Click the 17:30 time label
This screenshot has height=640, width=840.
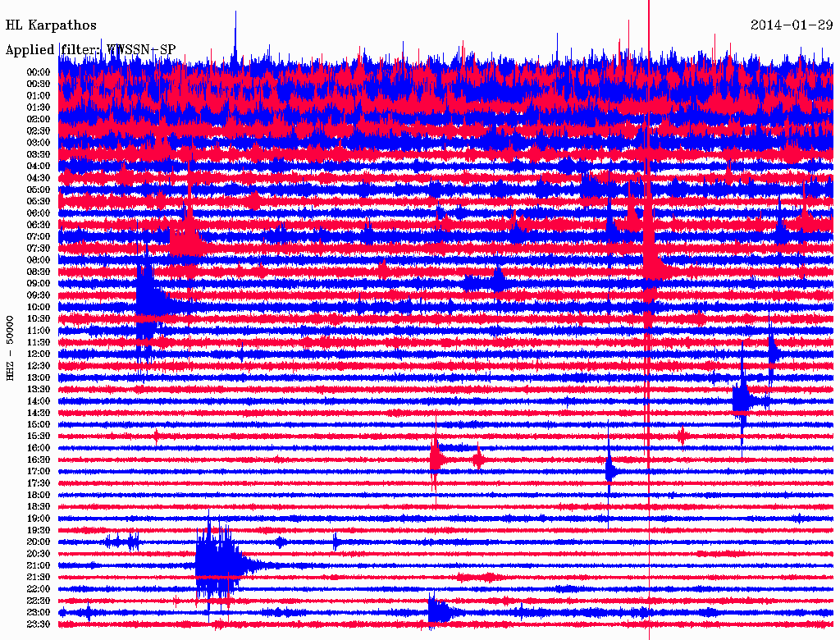(x=39, y=483)
